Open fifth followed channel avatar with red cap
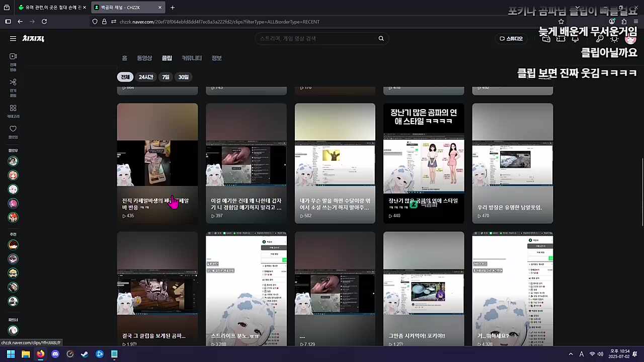The height and width of the screenshot is (362, 644). 13,218
